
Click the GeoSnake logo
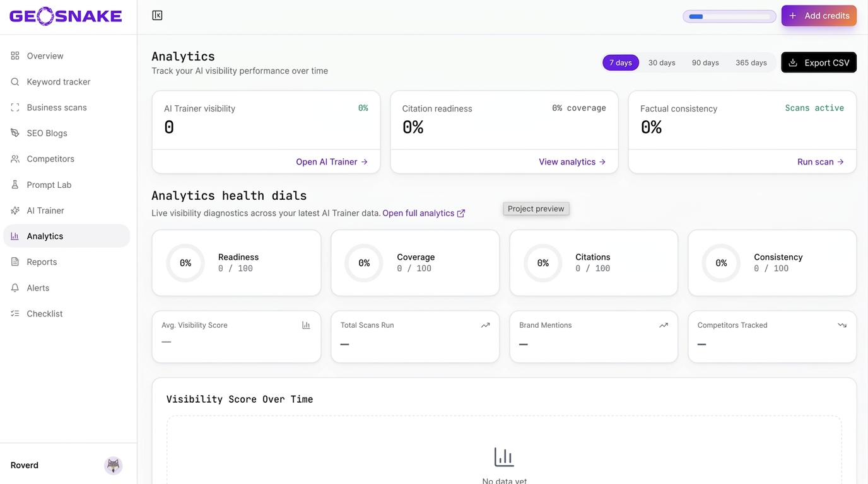click(66, 16)
